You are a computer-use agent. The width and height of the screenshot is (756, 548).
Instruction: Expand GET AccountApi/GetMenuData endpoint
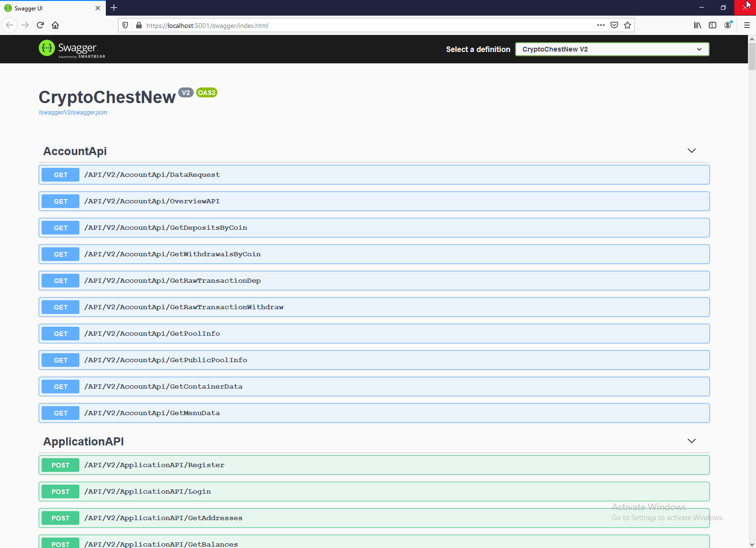[374, 413]
